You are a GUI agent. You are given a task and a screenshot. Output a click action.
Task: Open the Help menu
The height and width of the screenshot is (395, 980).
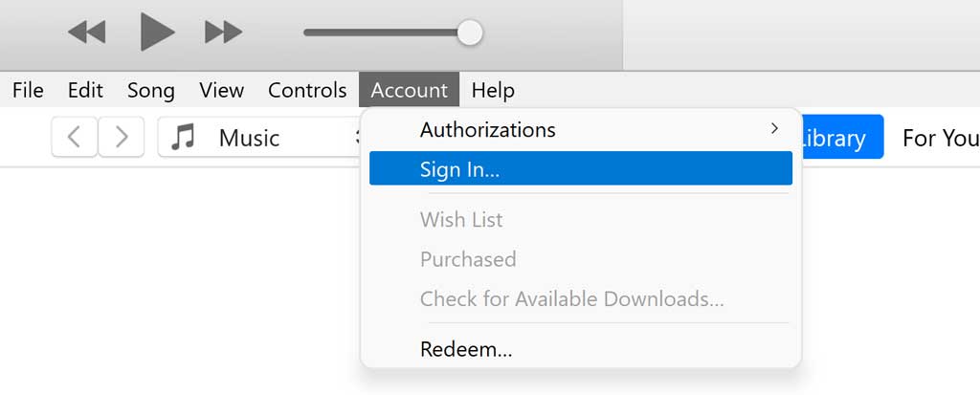493,90
